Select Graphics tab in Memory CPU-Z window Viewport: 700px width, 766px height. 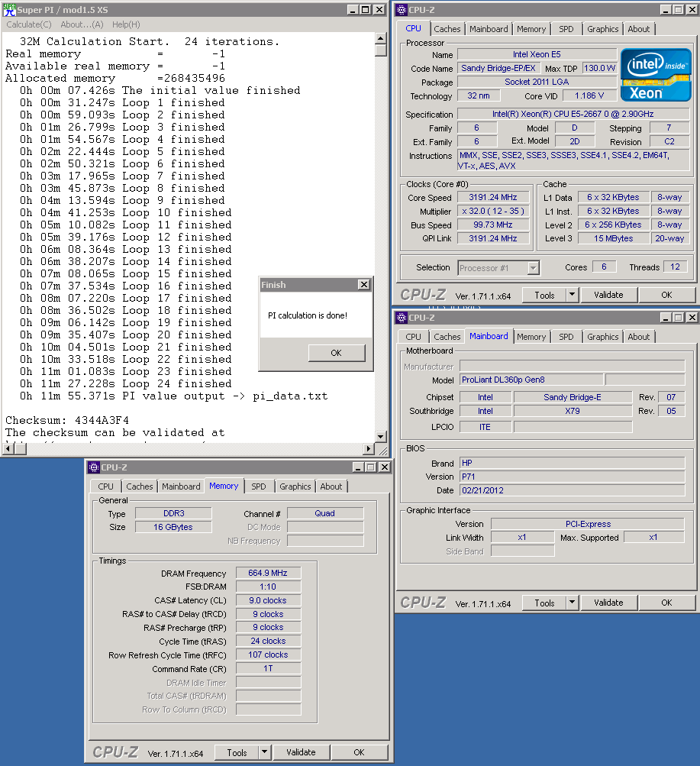tap(295, 486)
